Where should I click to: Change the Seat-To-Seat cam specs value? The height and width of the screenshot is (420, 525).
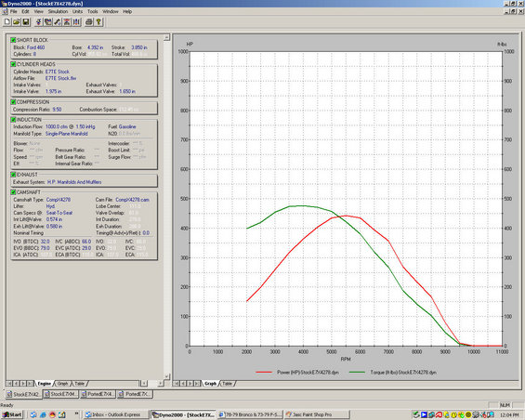tap(59, 213)
